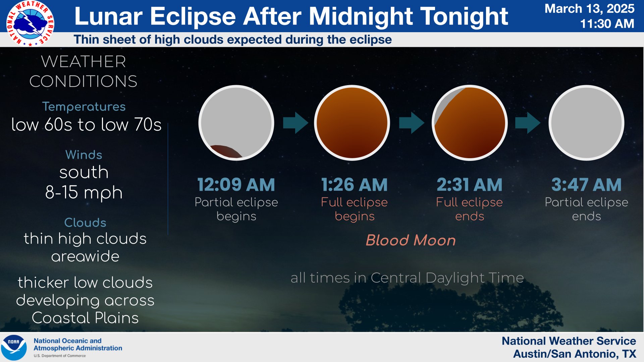
Task: Click "National Oceanic and Atmospheric Administration" text
Action: [x=78, y=344]
